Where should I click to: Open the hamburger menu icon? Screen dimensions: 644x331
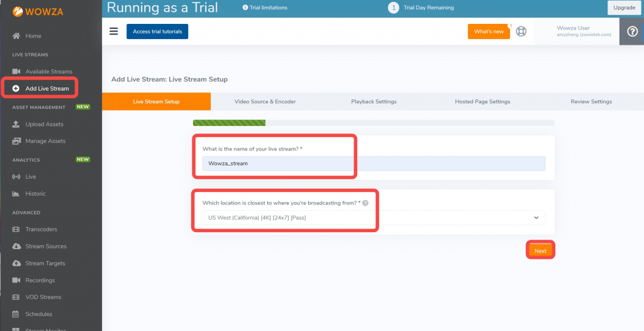(x=114, y=31)
